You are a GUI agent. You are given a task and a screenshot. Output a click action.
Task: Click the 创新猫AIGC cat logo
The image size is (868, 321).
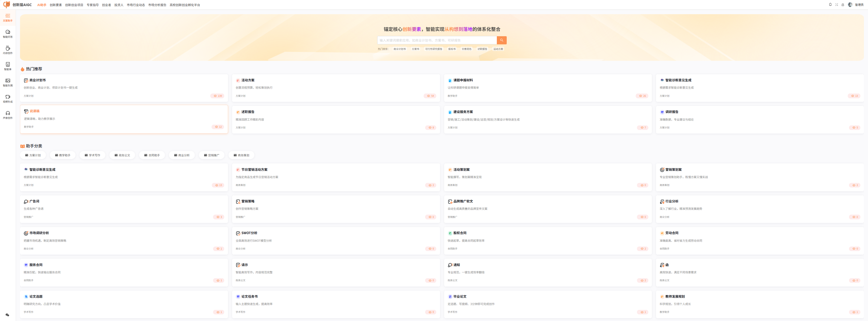[x=6, y=5]
